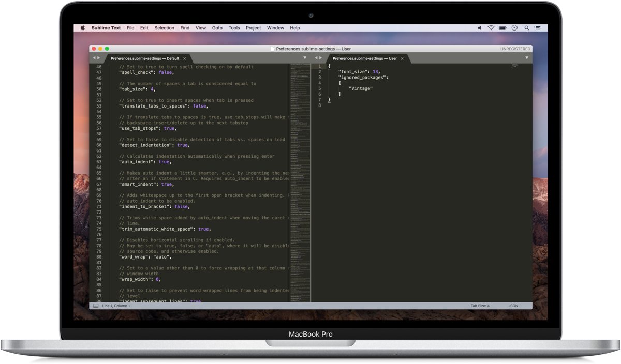Open tab list dropdown for Default settings pane
The height and width of the screenshot is (364, 621).
305,58
